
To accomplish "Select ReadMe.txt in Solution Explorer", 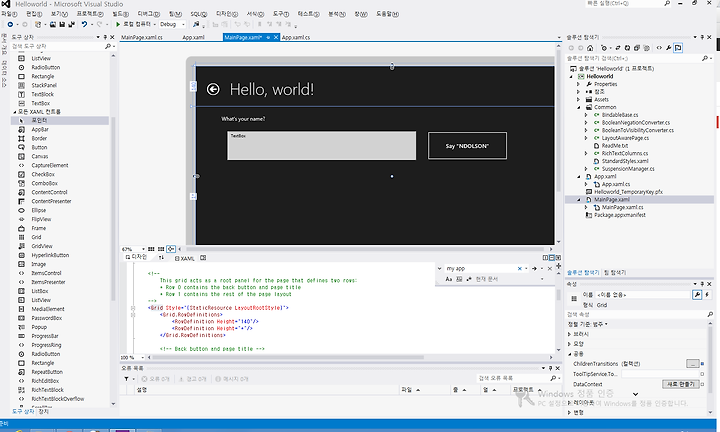I will [614, 146].
